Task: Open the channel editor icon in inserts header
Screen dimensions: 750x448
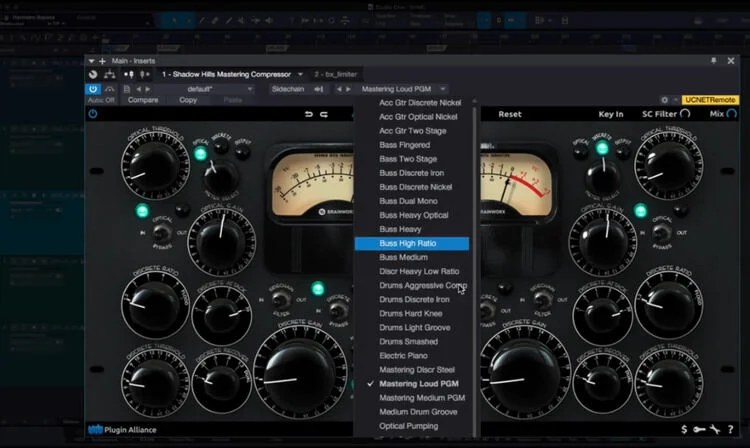Action: 93,74
